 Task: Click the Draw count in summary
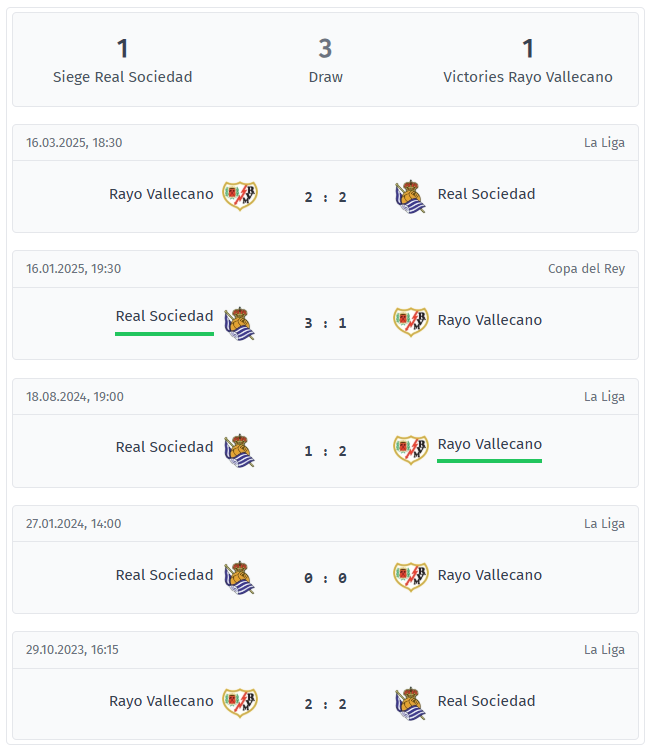pos(325,48)
